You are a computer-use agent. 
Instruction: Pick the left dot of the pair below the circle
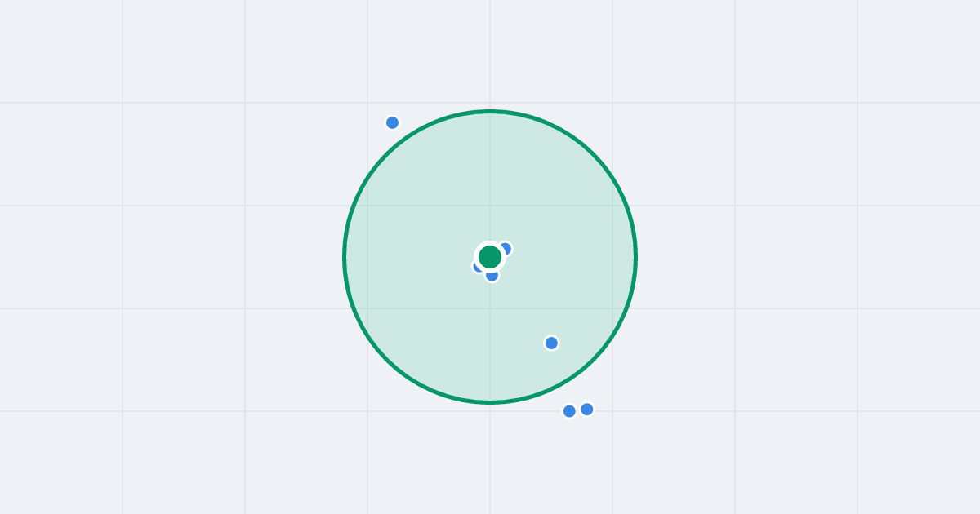[569, 411]
